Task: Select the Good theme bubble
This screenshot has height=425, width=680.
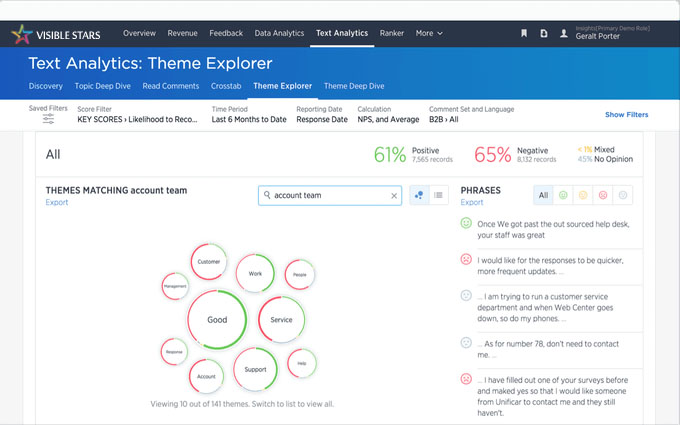Action: pyautogui.click(x=217, y=320)
